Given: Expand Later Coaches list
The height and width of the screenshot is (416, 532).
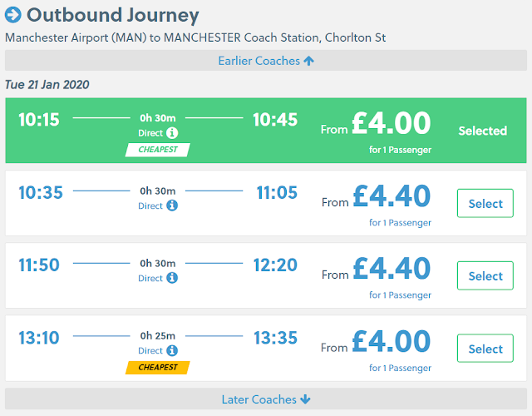Looking at the screenshot, I should coord(266,399).
